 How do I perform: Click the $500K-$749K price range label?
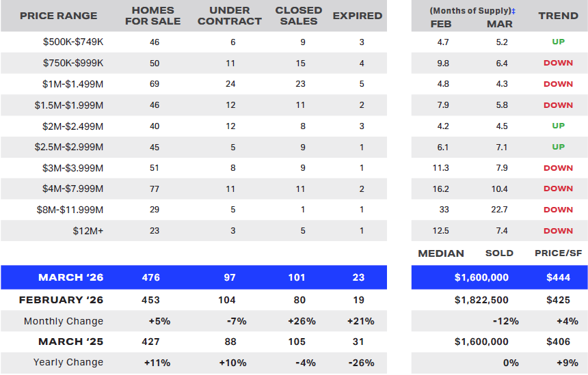(x=72, y=42)
